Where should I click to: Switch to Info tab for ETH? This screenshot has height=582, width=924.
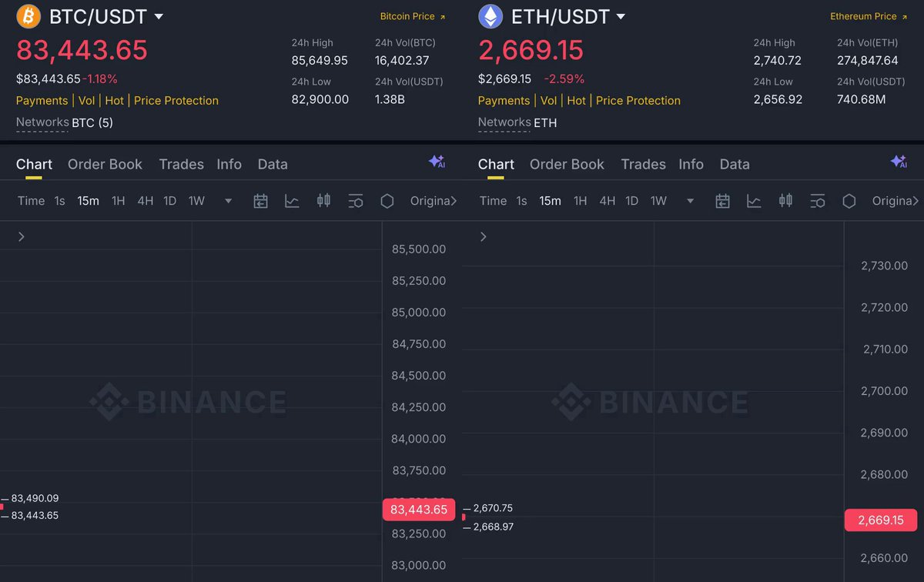(x=691, y=164)
